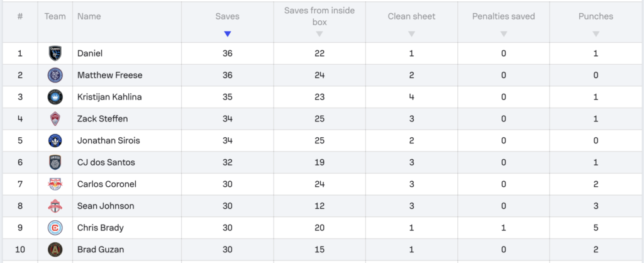Open Kristijan Kahlina player link
This screenshot has width=644, height=263.
pyautogui.click(x=111, y=97)
